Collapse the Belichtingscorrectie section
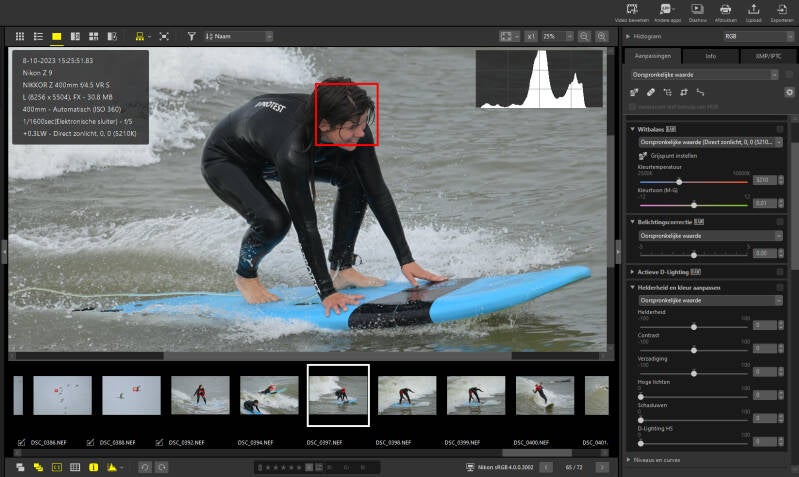 (632, 222)
